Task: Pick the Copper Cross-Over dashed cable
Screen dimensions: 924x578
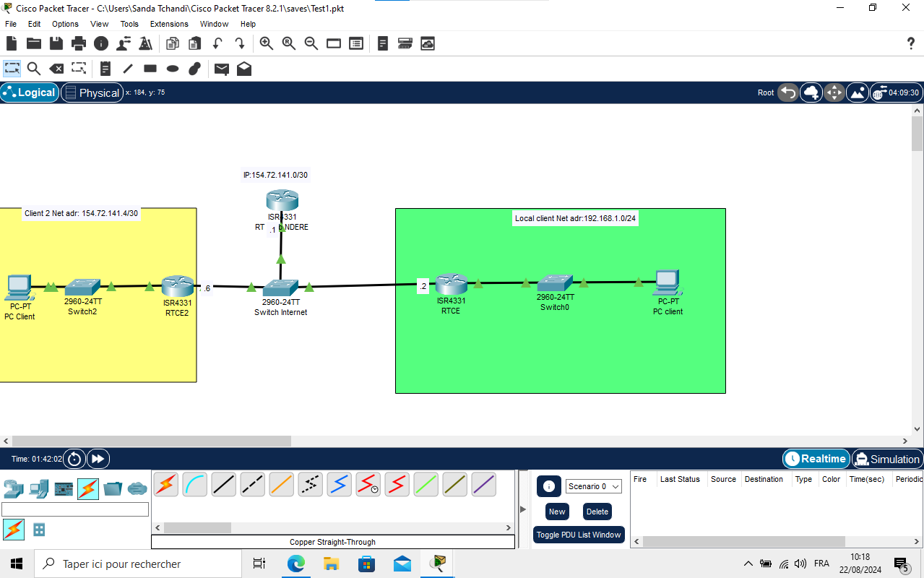Action: point(253,484)
